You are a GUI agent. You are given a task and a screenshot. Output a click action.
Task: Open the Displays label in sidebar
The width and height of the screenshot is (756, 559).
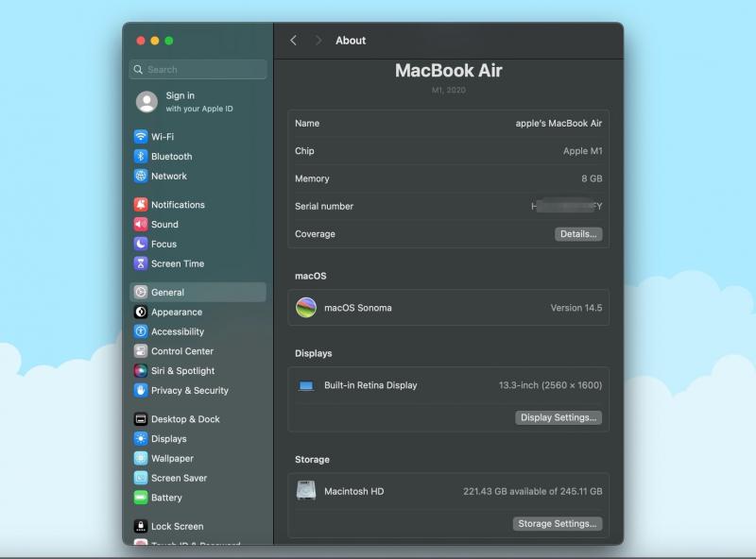169,439
